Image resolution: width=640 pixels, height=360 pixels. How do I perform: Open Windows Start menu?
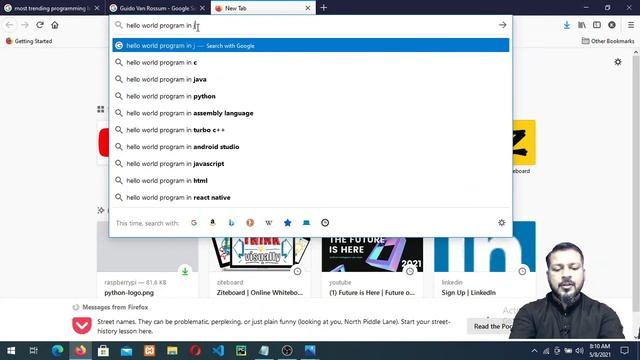tap(11, 351)
